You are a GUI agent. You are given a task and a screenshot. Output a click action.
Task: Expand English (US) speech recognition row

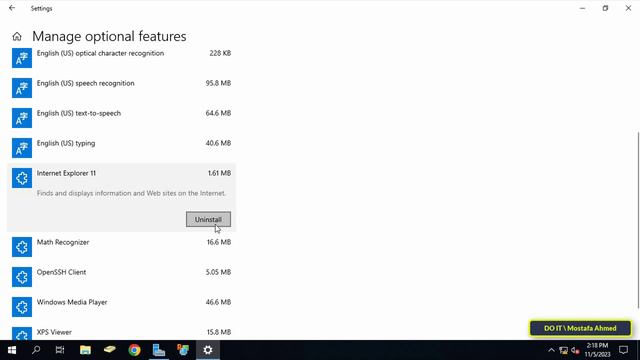tap(121, 88)
